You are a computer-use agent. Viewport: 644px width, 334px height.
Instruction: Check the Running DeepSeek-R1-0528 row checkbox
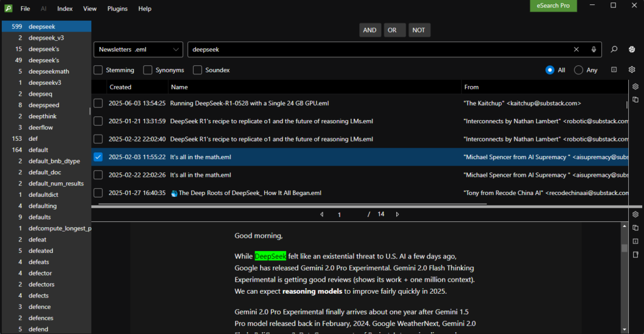point(98,103)
